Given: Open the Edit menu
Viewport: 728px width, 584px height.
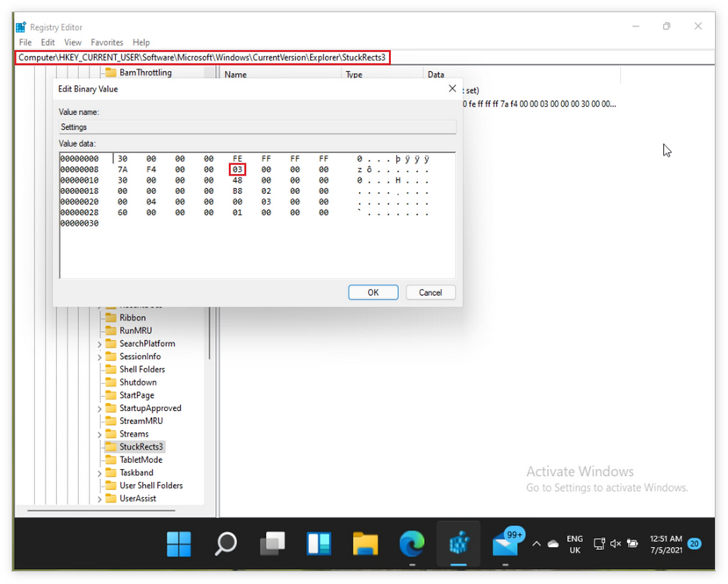Looking at the screenshot, I should tap(47, 42).
